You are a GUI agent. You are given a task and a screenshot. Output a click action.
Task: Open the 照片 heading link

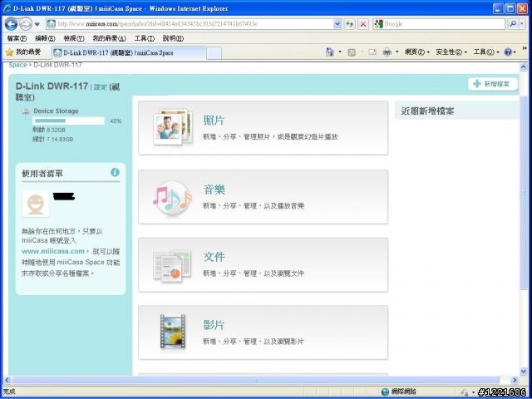(214, 121)
